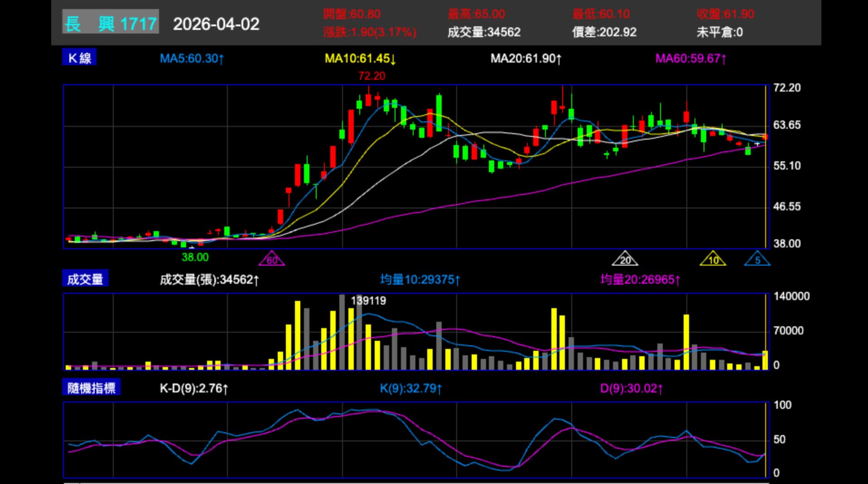Click the MA60:59.67 legend text
The width and height of the screenshot is (868, 484).
(x=690, y=58)
